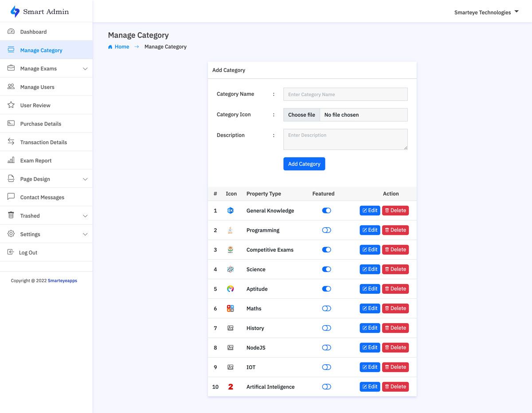Viewport: 532px width, 413px height.
Task: Disable Featured toggle for General Knowledge
Action: coord(326,210)
